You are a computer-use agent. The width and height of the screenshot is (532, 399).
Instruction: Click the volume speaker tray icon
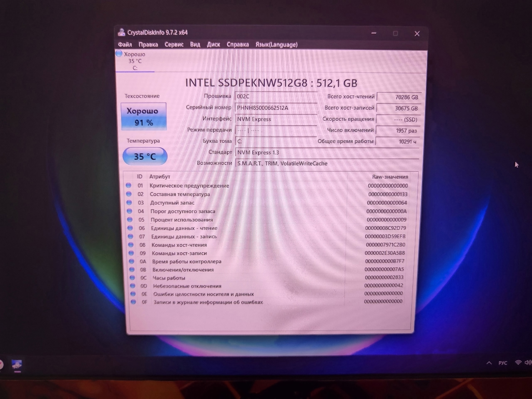(x=528, y=362)
